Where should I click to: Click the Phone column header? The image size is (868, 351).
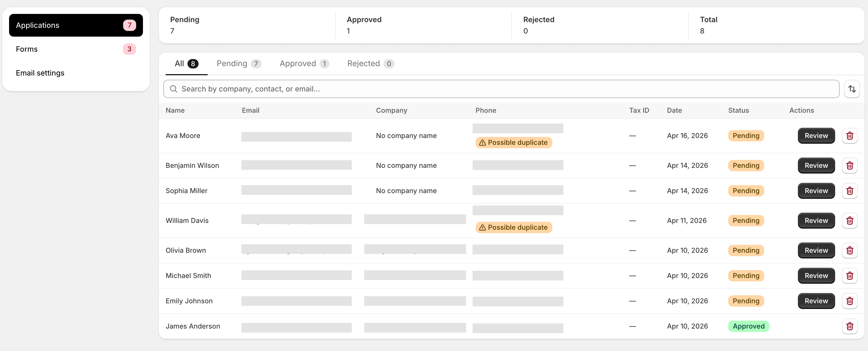click(x=486, y=110)
